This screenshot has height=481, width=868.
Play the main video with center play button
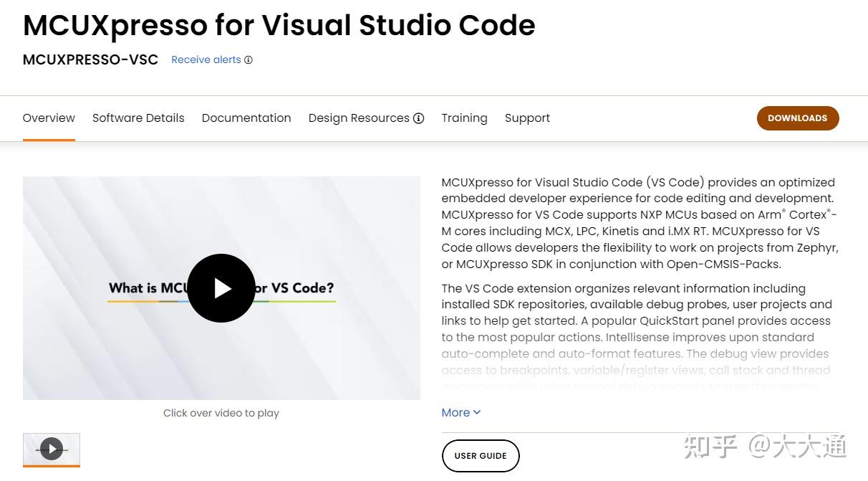point(221,288)
